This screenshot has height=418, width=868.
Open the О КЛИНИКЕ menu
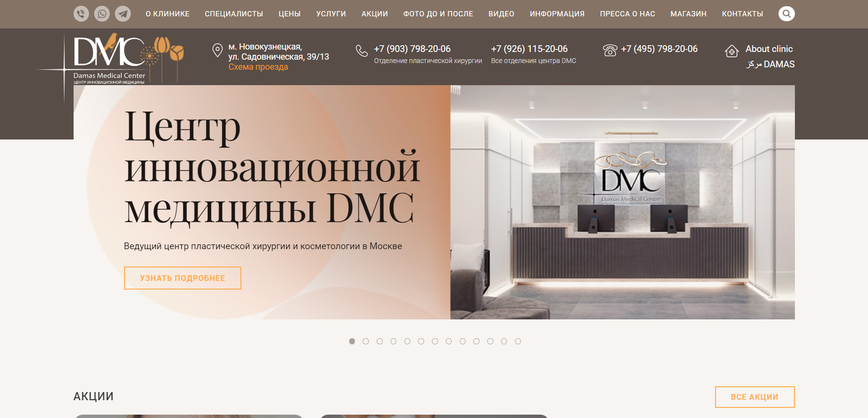pyautogui.click(x=167, y=14)
